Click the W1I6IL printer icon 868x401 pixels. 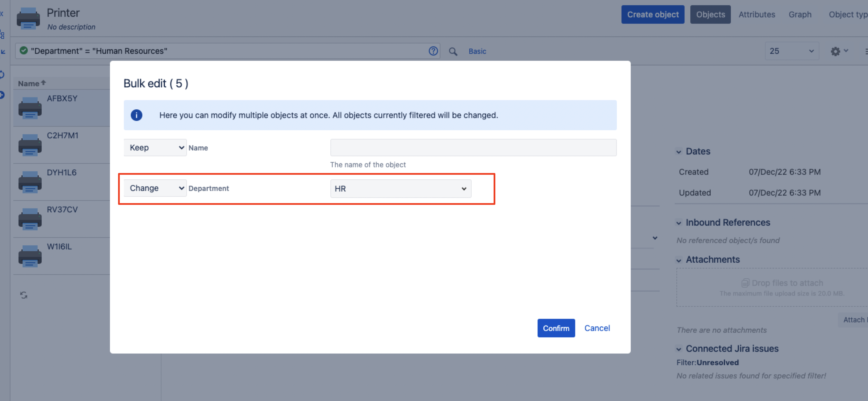coord(30,256)
